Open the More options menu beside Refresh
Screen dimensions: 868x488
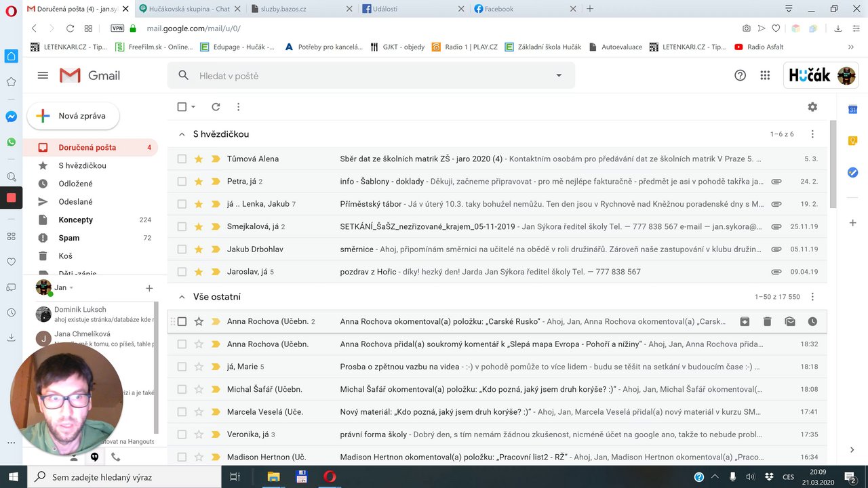pyautogui.click(x=238, y=106)
